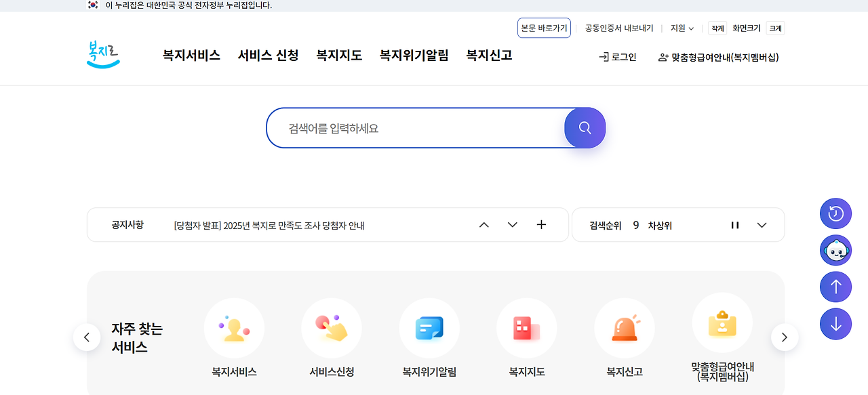This screenshot has width=868, height=395.
Task: Click the down-arrow floating button
Action: [x=835, y=324]
